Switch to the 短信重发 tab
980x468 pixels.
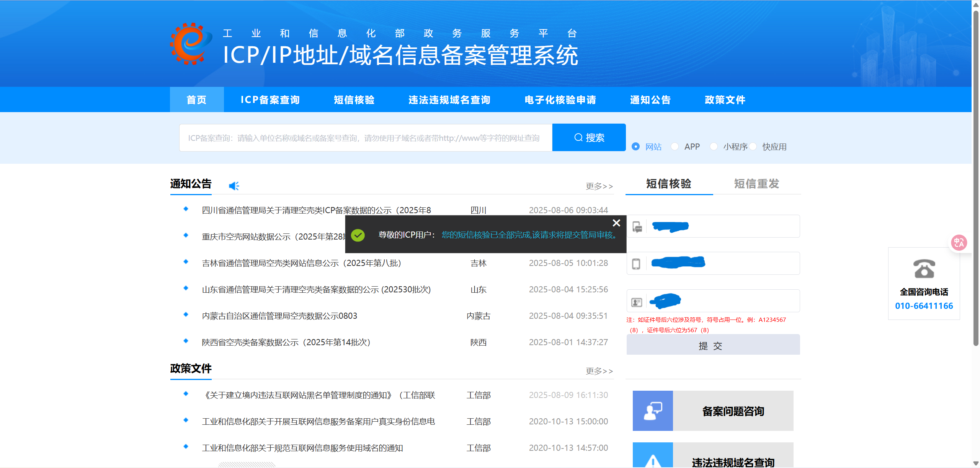click(756, 184)
